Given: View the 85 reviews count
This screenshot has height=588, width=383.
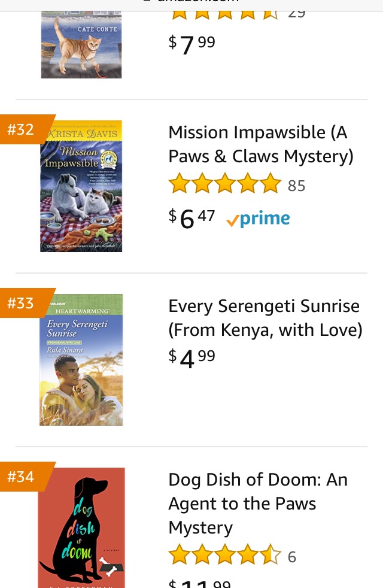Looking at the screenshot, I should pyautogui.click(x=297, y=186).
